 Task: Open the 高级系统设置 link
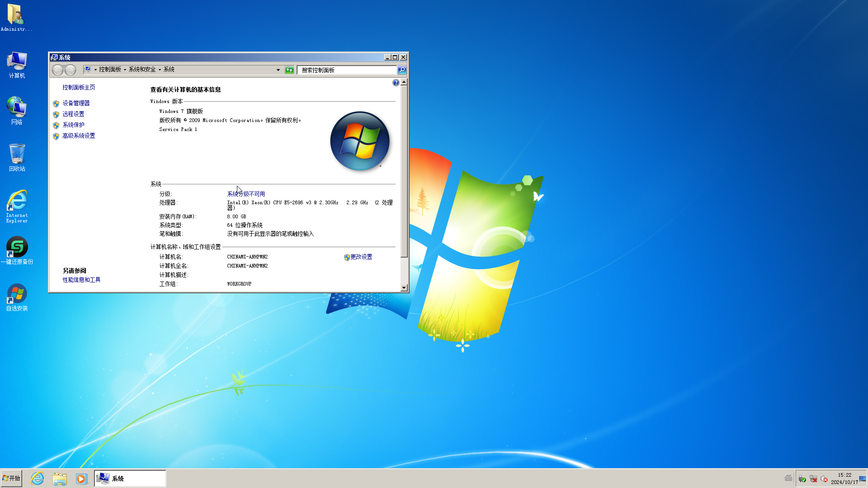pos(79,136)
